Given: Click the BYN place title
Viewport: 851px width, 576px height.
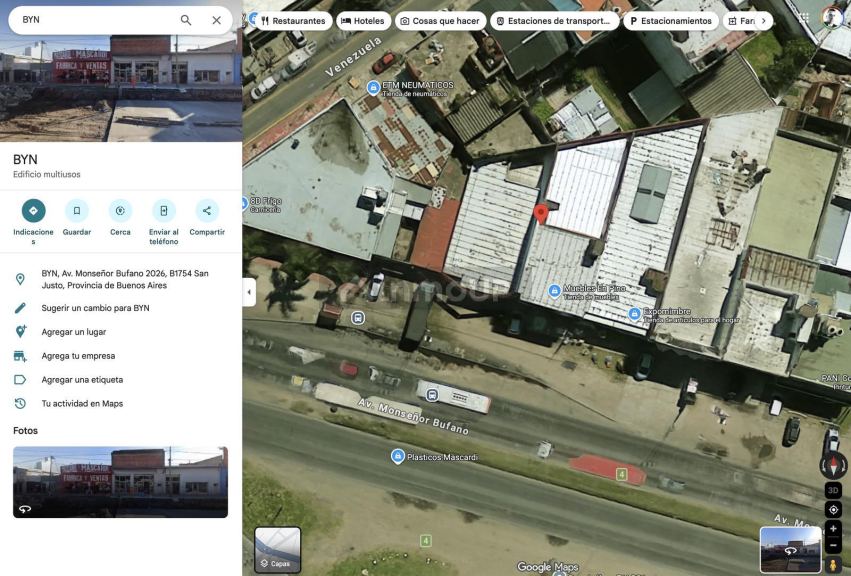Looking at the screenshot, I should pyautogui.click(x=26, y=160).
